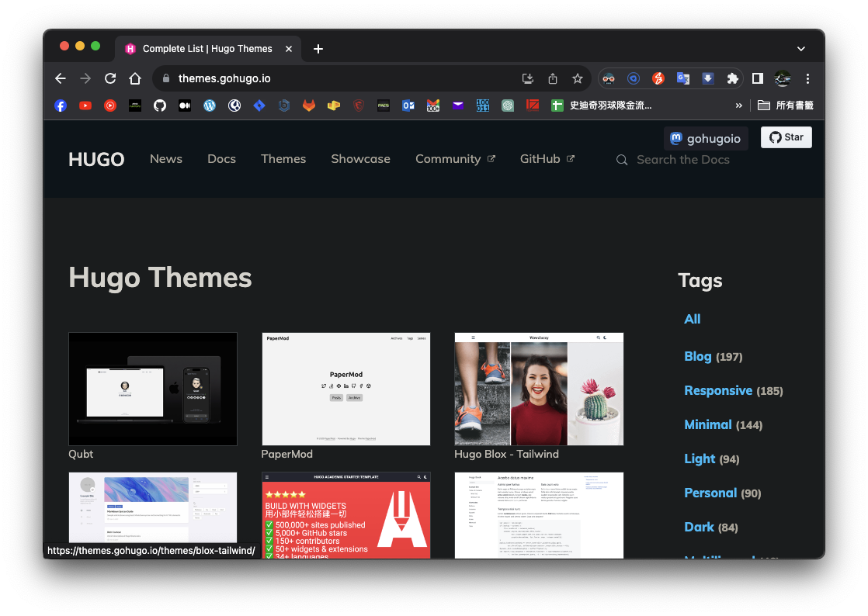868x616 pixels.
Task: Open a new browser tab
Action: point(318,49)
